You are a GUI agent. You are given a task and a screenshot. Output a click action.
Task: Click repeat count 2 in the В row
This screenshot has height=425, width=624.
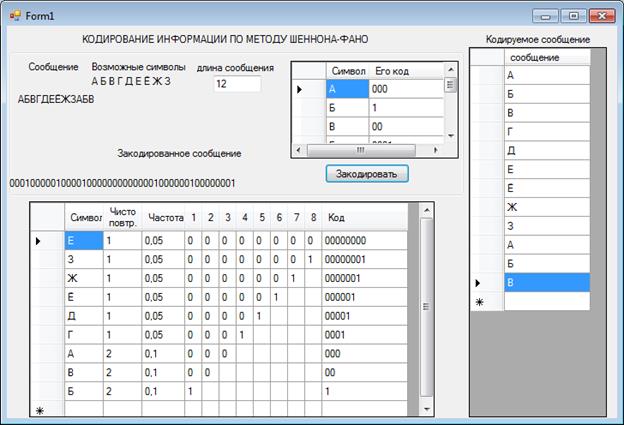point(123,372)
